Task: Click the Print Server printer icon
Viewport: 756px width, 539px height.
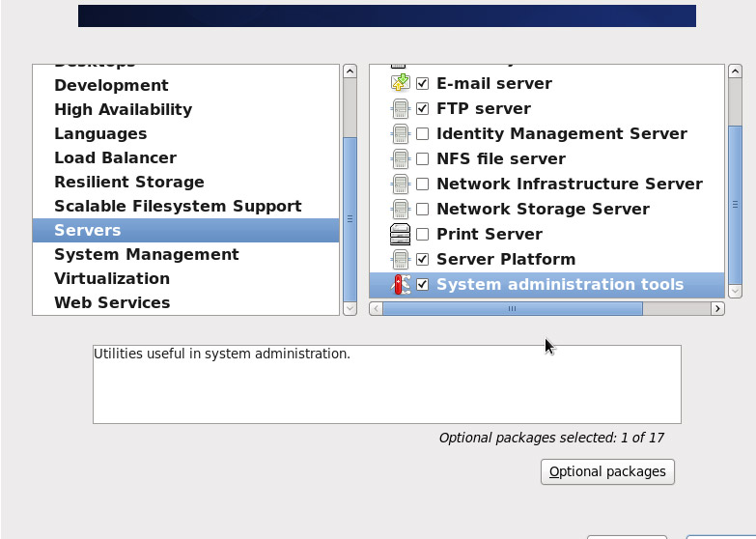Action: pyautogui.click(x=400, y=234)
